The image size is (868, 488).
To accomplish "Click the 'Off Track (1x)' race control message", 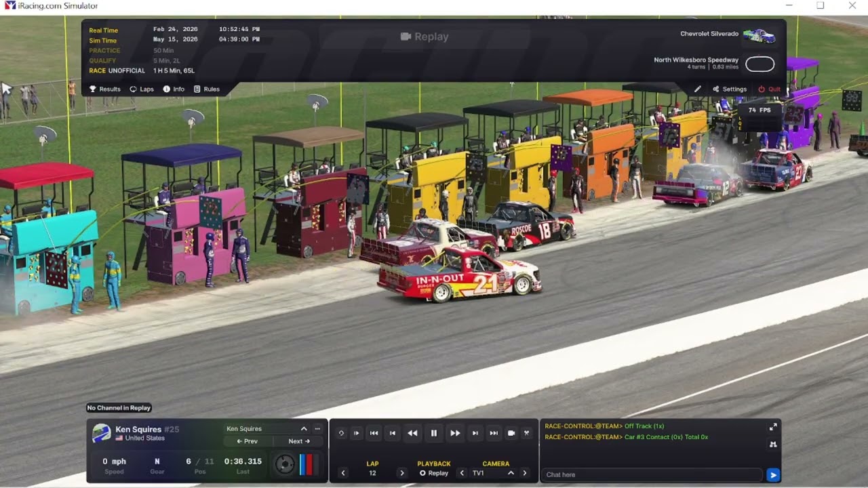I will [x=644, y=426].
